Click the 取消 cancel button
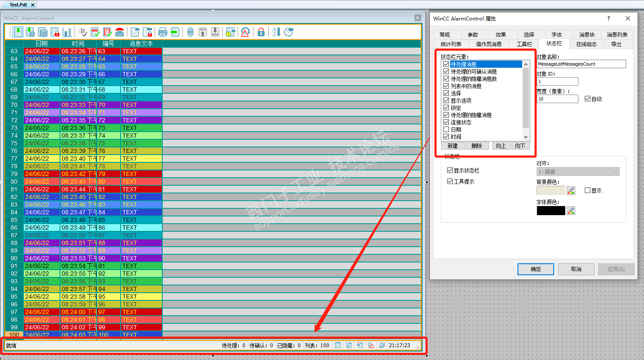This screenshot has height=360, width=644. click(x=576, y=269)
